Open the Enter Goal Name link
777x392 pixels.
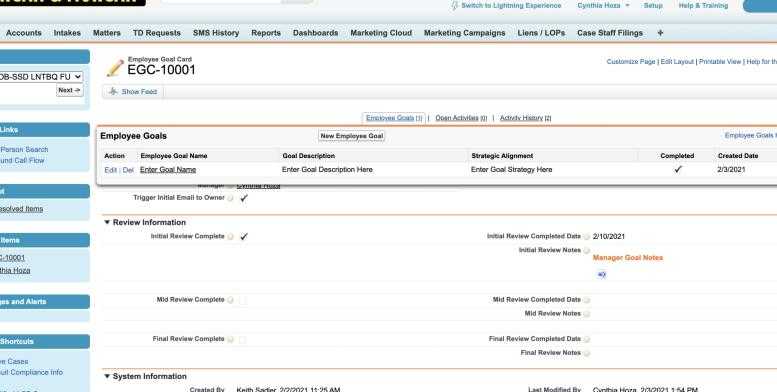tap(168, 169)
